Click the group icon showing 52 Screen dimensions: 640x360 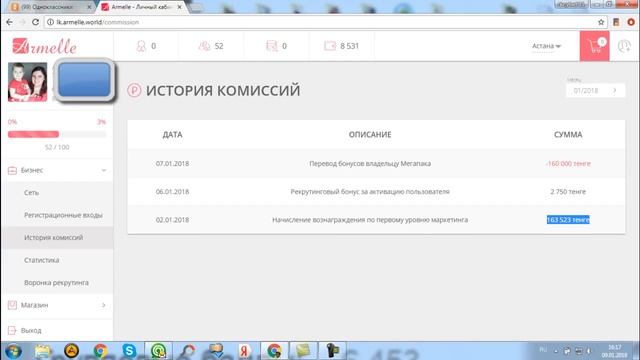(x=204, y=46)
